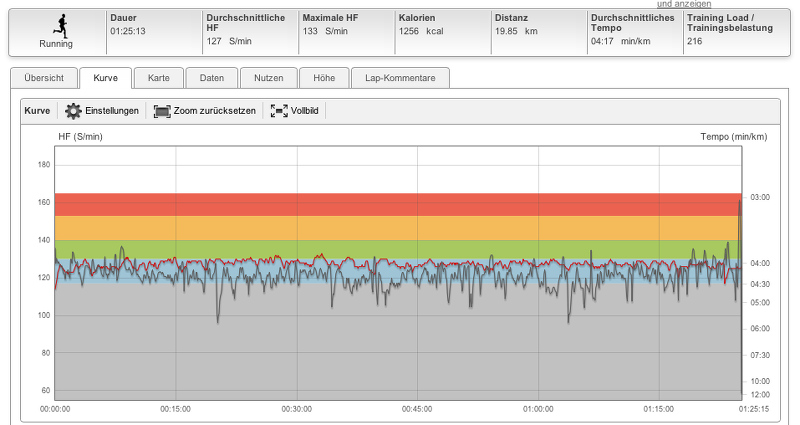Click the Running figure icon
This screenshot has width=800, height=425.
[60, 26]
